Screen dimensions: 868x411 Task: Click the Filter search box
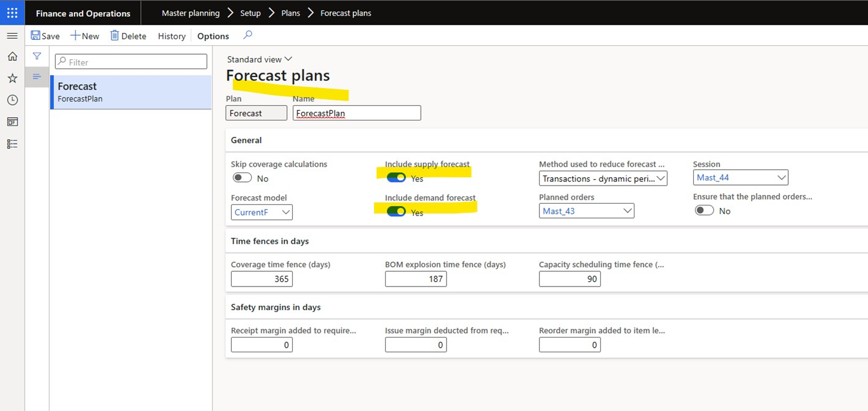point(131,62)
